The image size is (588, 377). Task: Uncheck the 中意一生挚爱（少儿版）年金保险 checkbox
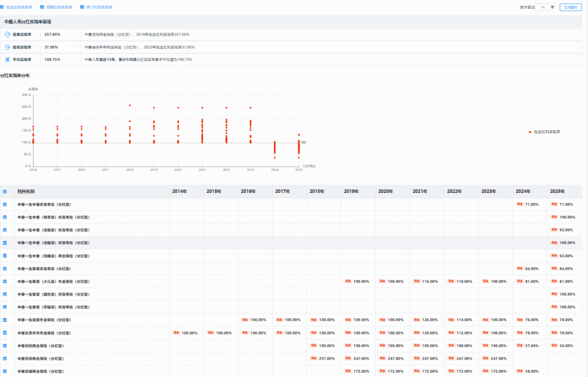pos(5,281)
